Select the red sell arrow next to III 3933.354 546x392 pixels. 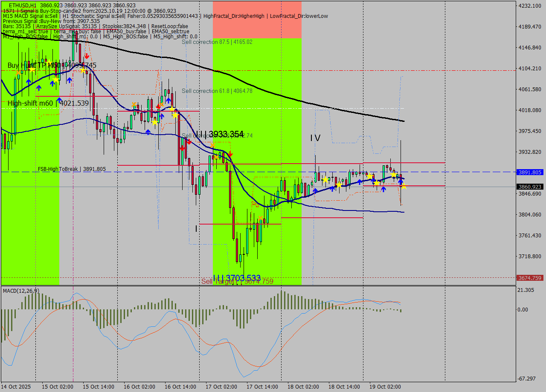[x=230, y=153]
